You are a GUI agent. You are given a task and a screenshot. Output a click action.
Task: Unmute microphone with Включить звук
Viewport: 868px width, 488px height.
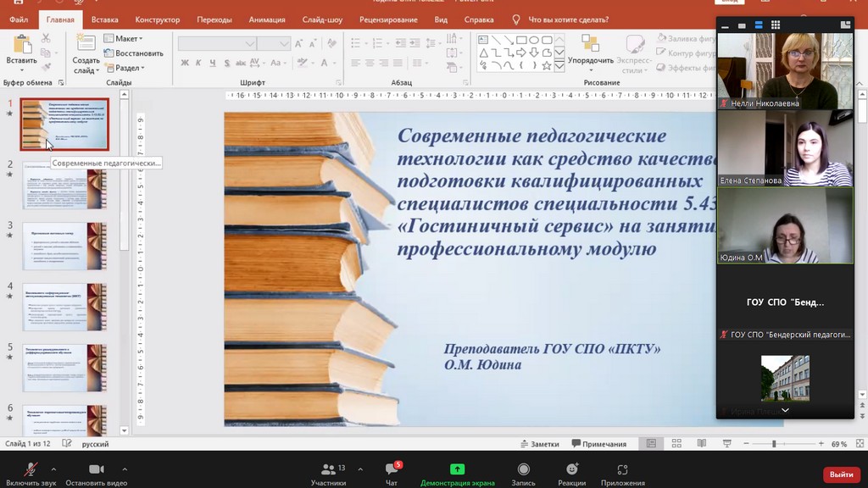pos(31,470)
